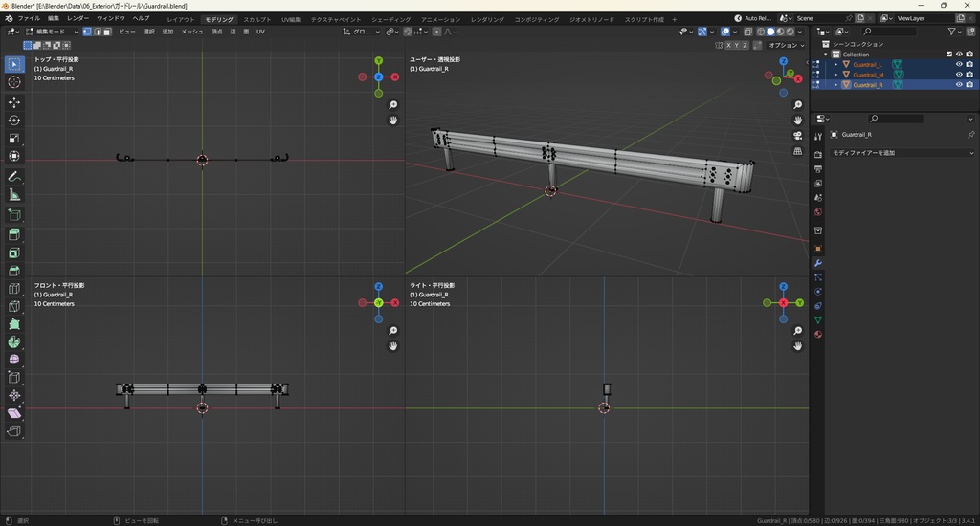Screen dimensions: 980x526
Task: Open the ファイル menu
Action: [x=29, y=18]
